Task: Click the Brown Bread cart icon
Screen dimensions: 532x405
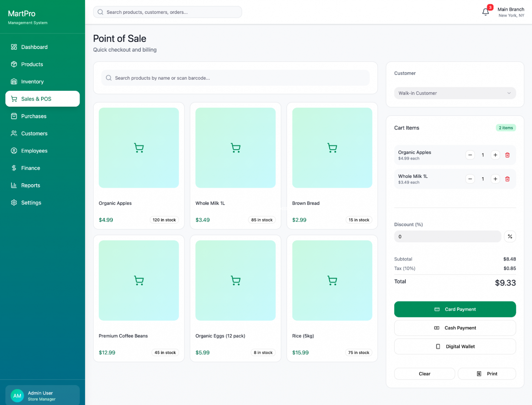Action: coord(332,148)
